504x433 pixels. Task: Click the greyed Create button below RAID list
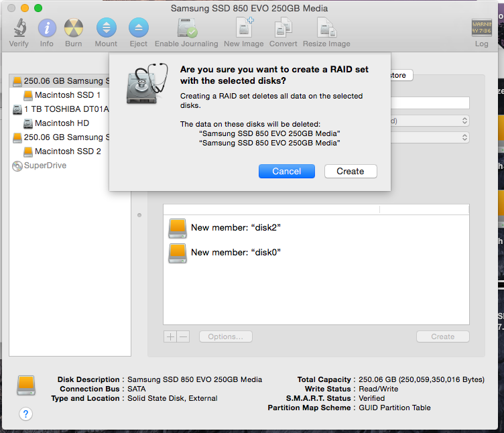coord(442,336)
